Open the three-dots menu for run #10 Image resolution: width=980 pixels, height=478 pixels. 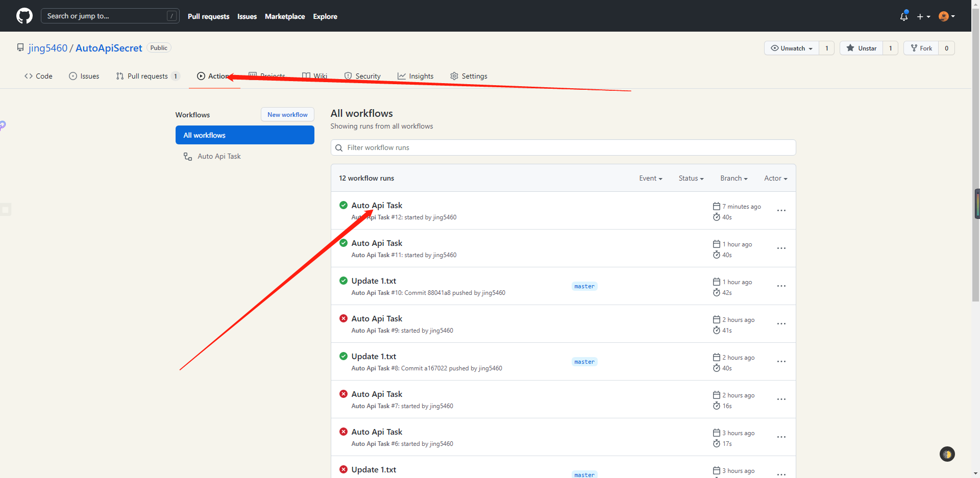tap(781, 286)
